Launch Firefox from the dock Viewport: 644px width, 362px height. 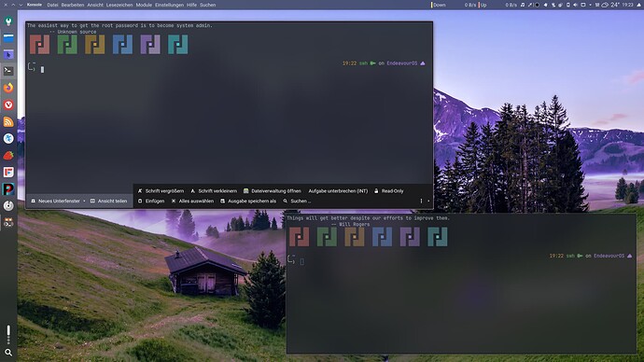(x=8, y=88)
